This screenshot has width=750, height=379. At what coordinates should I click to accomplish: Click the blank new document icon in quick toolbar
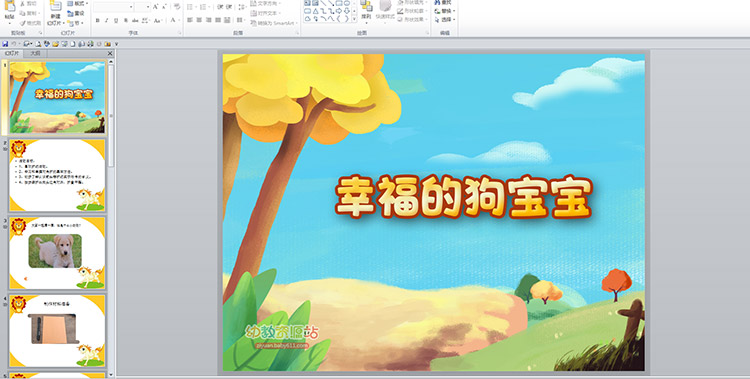(x=73, y=44)
